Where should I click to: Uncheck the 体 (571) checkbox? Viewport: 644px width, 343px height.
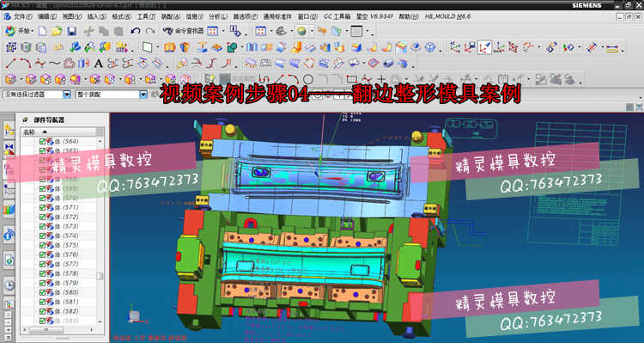42,207
